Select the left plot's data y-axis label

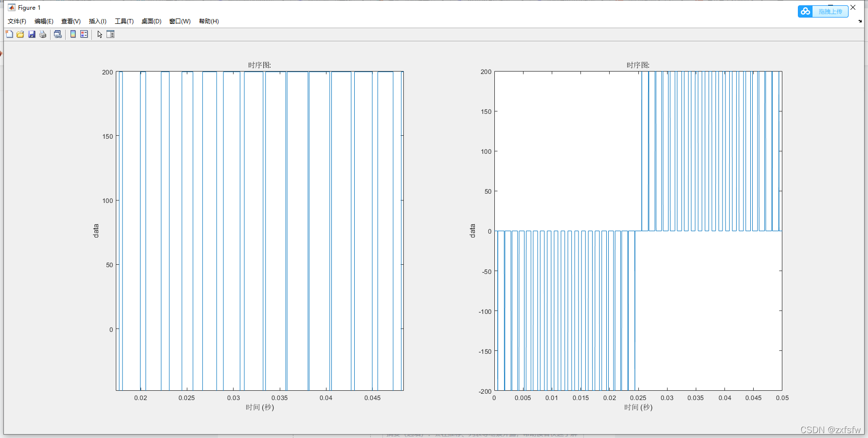[x=96, y=231]
